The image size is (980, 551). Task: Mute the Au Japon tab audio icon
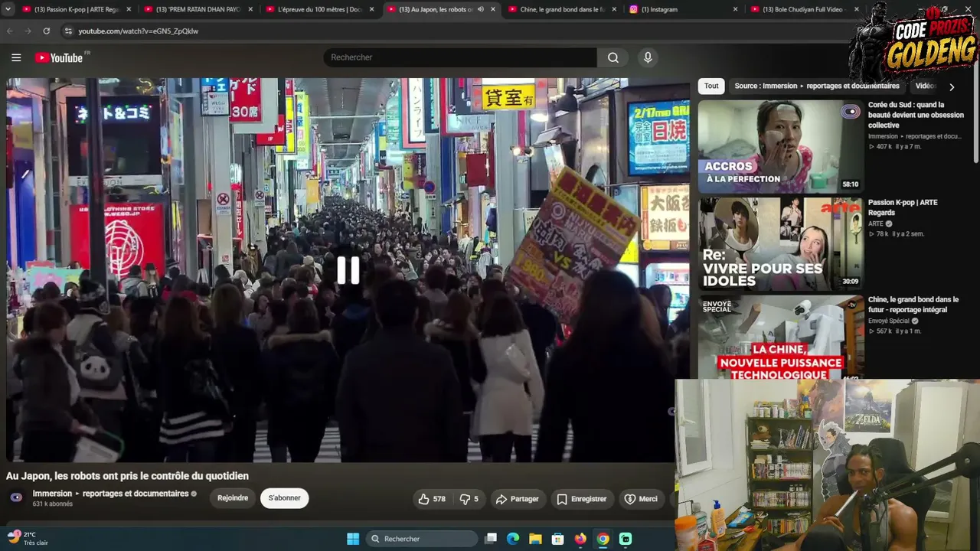coord(481,9)
